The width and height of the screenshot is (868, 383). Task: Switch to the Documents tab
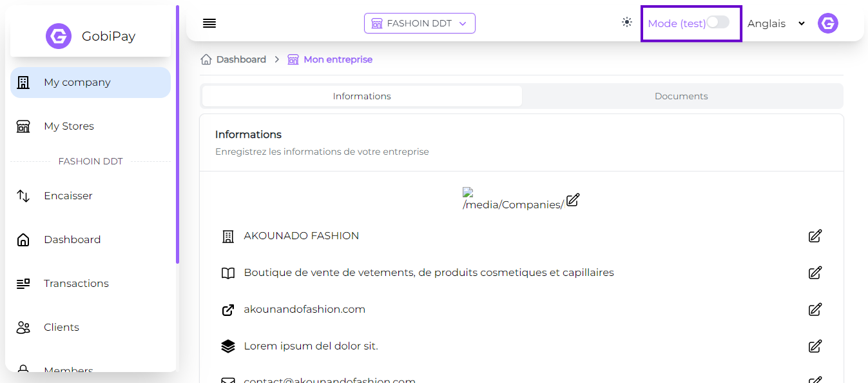681,96
